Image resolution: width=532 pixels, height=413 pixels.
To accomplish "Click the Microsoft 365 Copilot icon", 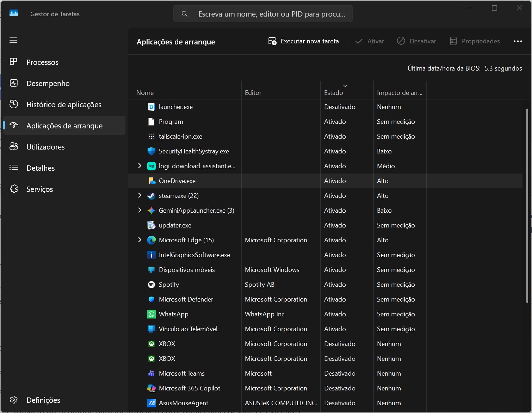I will pyautogui.click(x=151, y=388).
